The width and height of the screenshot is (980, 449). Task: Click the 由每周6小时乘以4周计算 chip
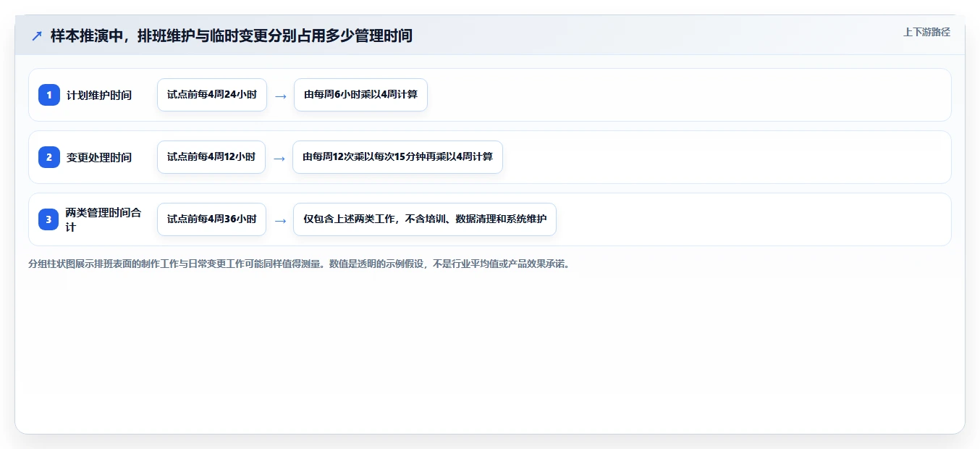360,95
